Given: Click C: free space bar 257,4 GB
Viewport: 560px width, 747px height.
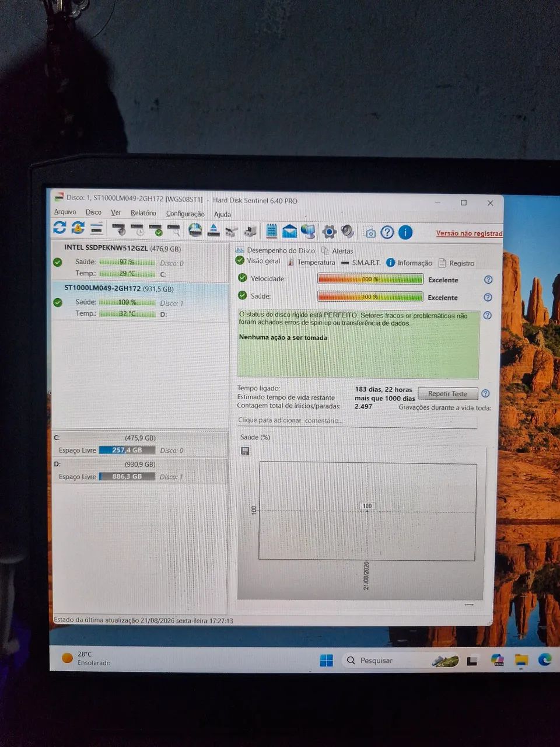Looking at the screenshot, I should [127, 451].
